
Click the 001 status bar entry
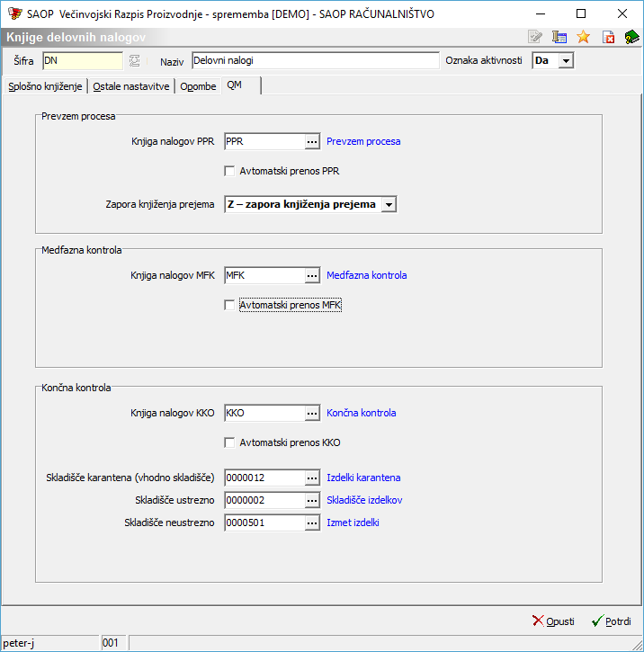click(113, 643)
